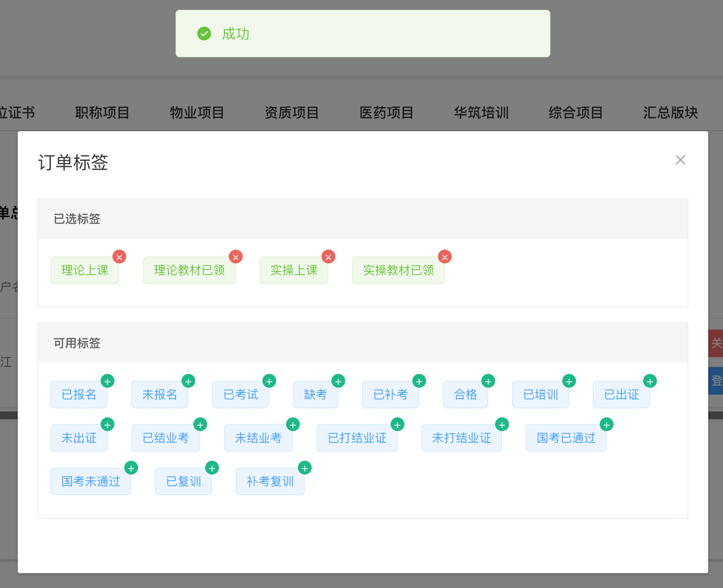This screenshot has width=723, height=588.
Task: Remove the 实操教材已领 selected tag
Action: point(445,257)
